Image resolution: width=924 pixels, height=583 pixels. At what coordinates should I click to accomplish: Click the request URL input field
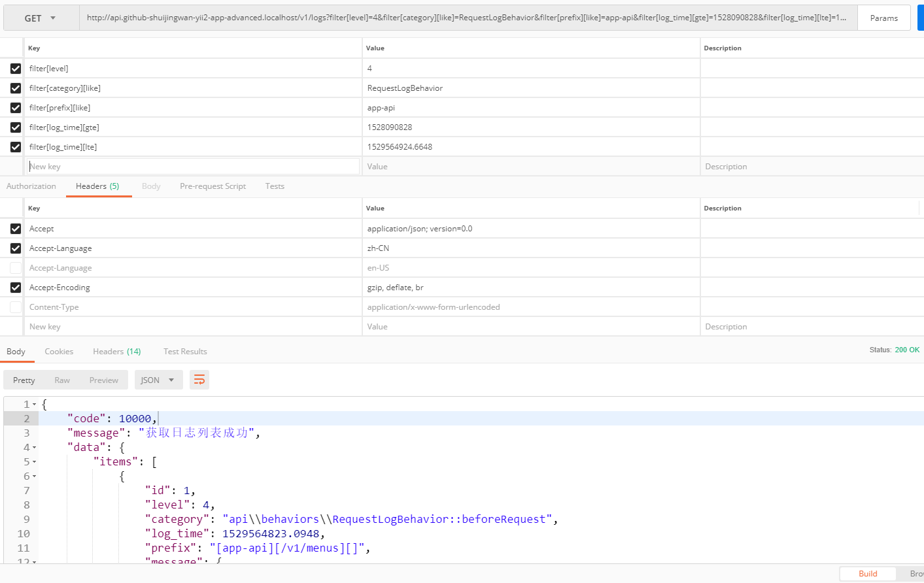tap(466, 18)
